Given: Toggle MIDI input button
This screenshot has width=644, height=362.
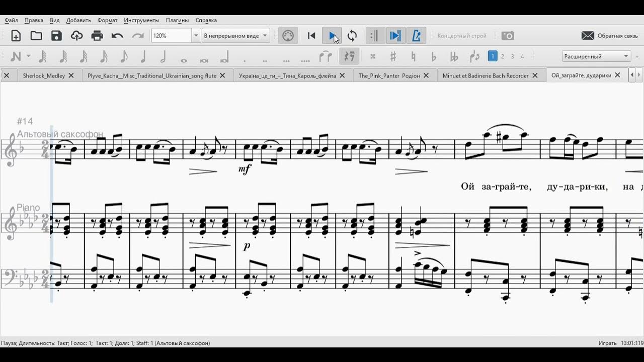Looking at the screenshot, I should [x=288, y=36].
